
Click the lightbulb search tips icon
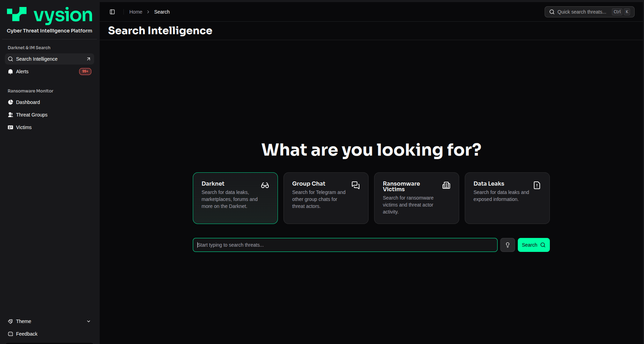[508, 245]
